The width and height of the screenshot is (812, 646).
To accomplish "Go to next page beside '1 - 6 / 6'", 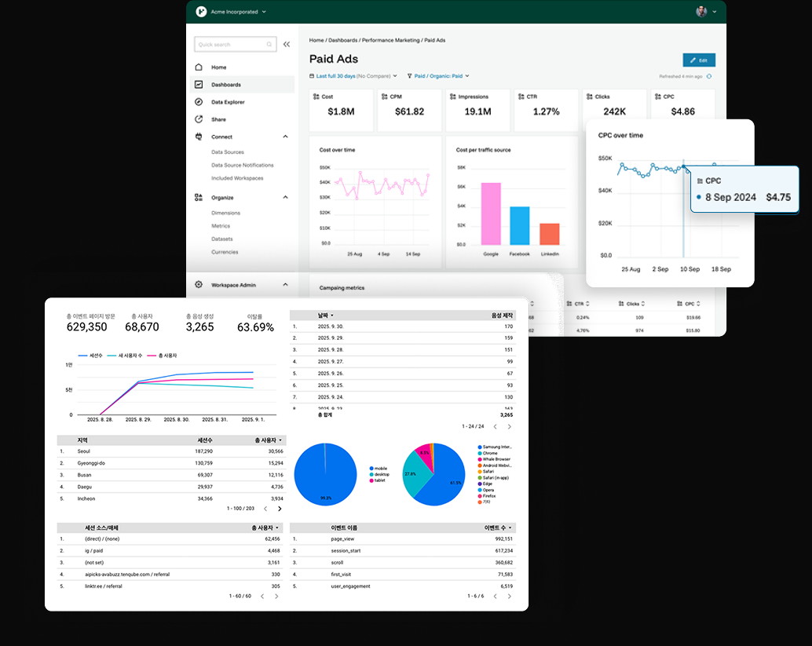I will point(510,597).
